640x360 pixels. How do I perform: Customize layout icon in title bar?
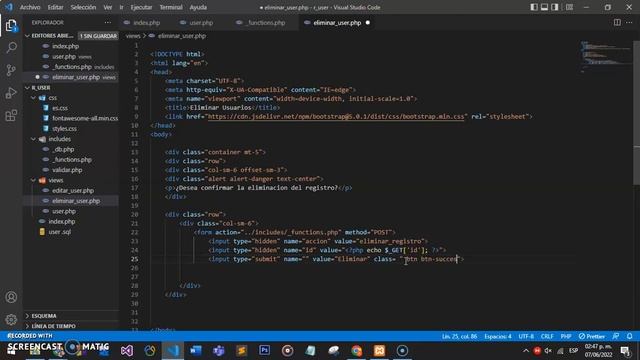pyautogui.click(x=569, y=7)
